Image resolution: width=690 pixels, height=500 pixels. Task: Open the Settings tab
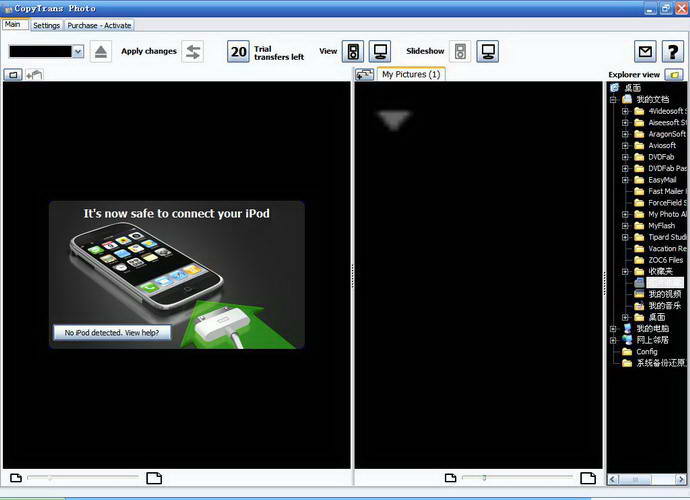tap(46, 26)
